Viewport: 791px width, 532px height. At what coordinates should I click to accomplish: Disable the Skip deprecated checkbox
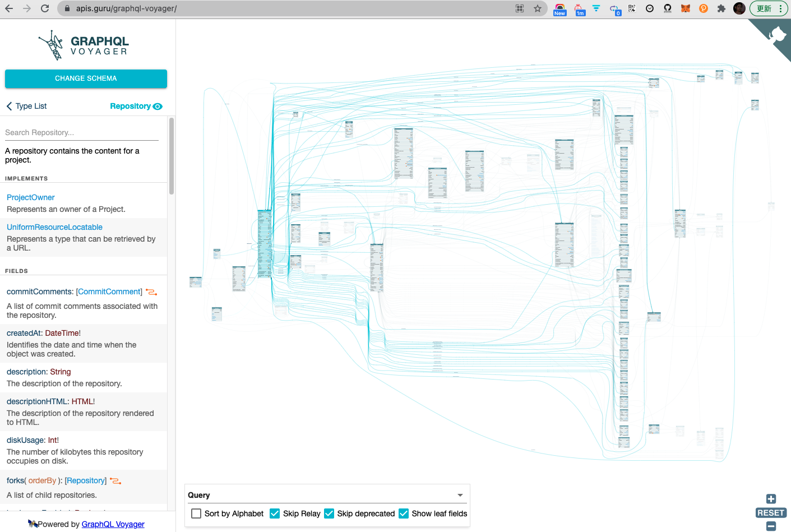329,514
